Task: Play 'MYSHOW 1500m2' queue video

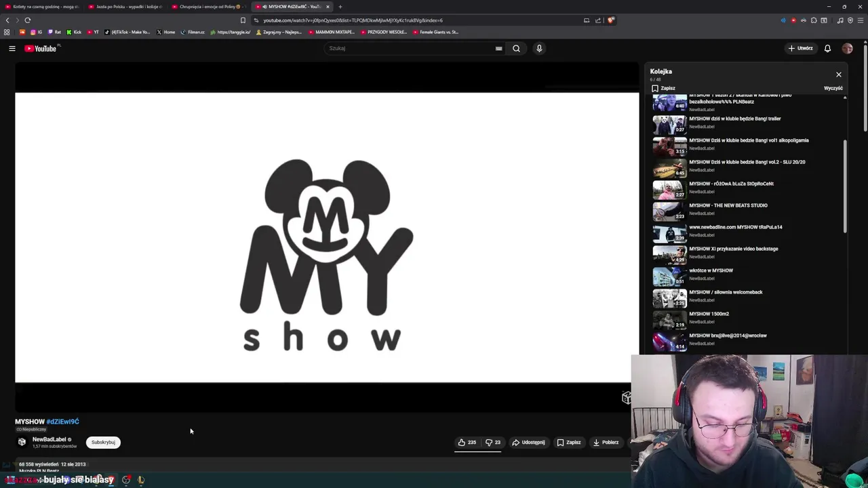Action: pos(747,320)
